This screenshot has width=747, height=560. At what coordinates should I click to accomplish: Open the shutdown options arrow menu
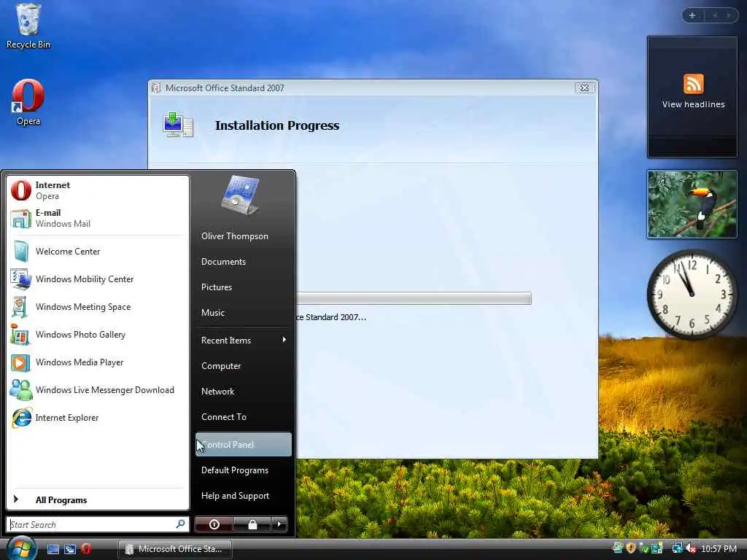point(279,524)
